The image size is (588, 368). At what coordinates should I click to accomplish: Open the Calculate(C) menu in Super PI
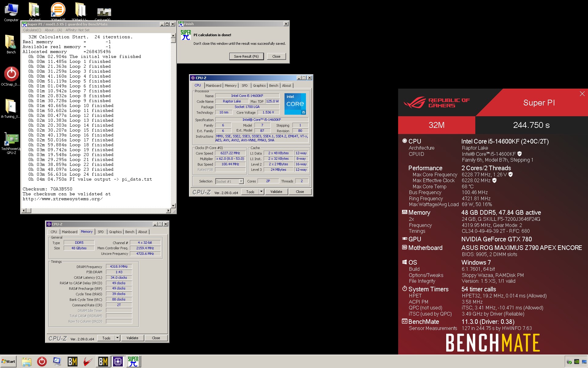pyautogui.click(x=32, y=30)
